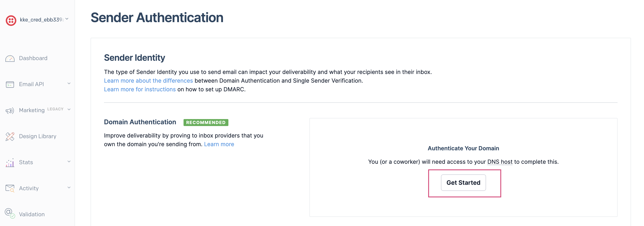Expand the Activity submenu chevron
The image size is (644, 226).
(x=69, y=188)
